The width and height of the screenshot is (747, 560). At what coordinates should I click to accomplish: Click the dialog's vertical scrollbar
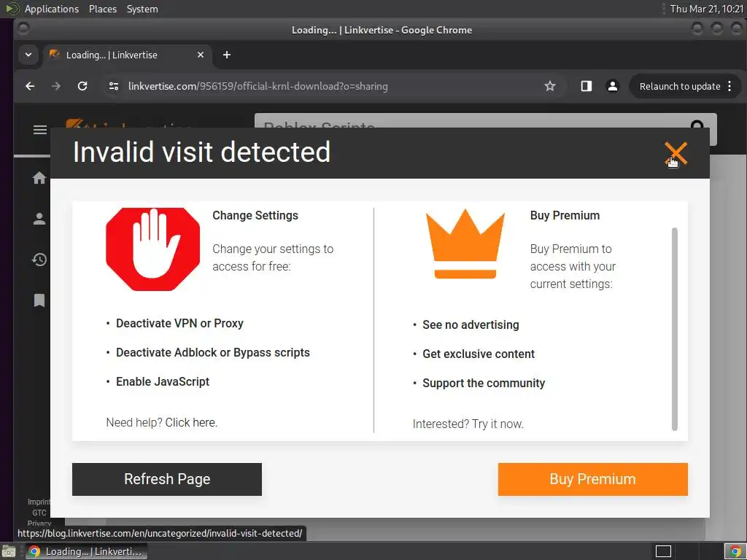click(675, 329)
